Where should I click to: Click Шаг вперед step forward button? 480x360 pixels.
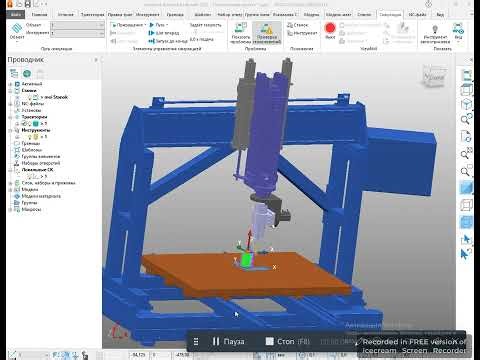[165, 33]
